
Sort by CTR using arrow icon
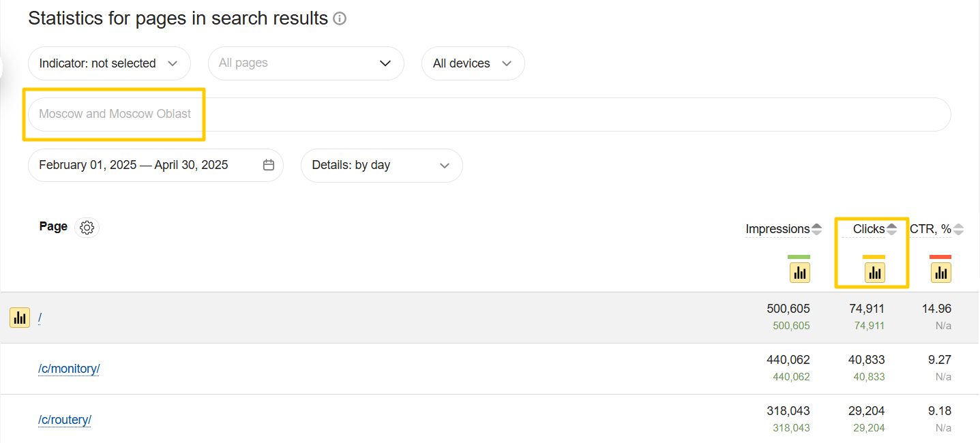958,229
